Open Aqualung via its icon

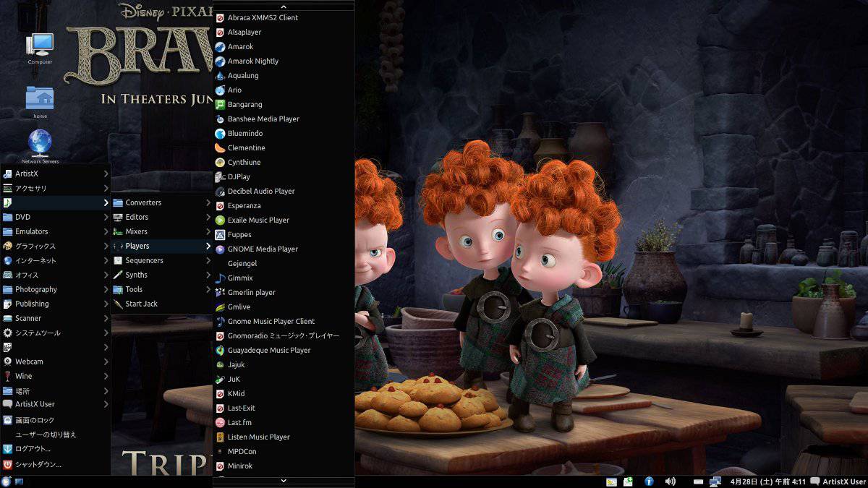point(221,75)
